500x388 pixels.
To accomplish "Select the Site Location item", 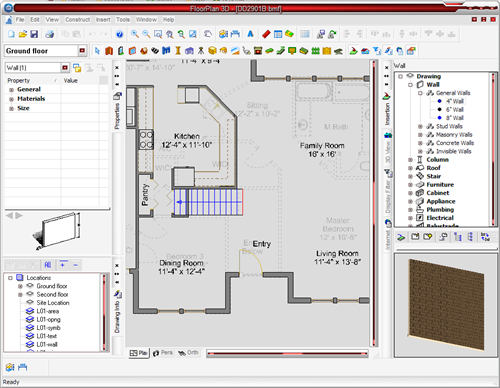I will pos(53,303).
